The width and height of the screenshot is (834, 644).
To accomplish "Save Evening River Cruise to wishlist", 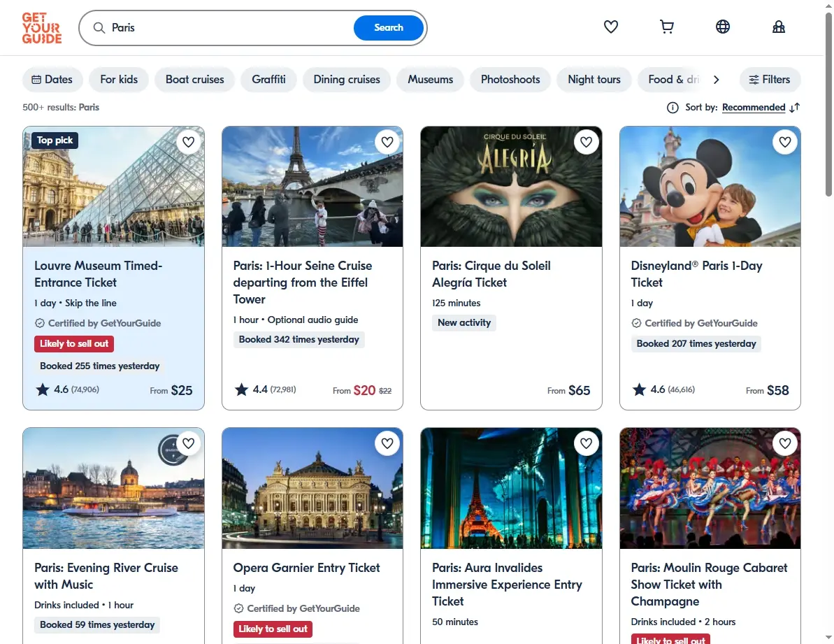I will point(188,443).
